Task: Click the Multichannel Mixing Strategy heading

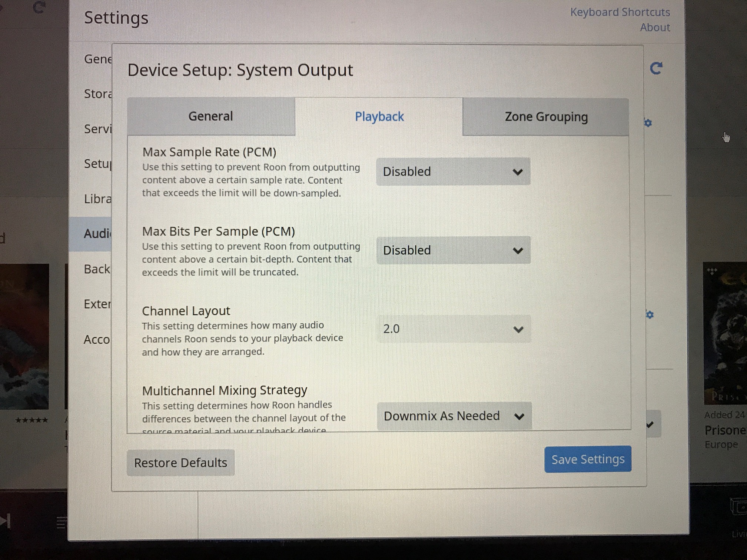Action: (225, 390)
